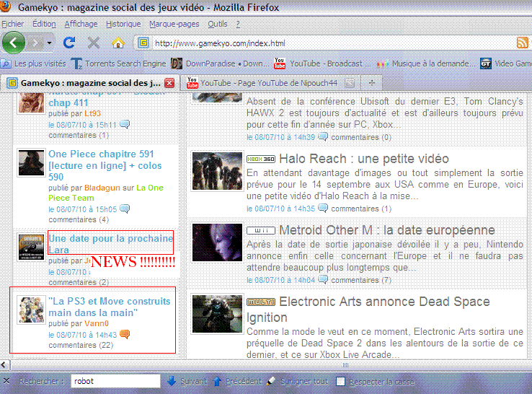Click the Firefox logo in title bar
The width and height of the screenshot is (532, 394).
(x=6, y=6)
